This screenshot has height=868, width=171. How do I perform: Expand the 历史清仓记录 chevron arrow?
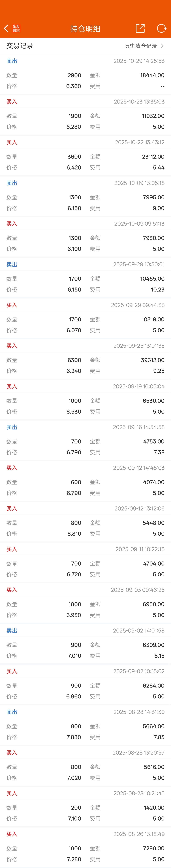click(162, 46)
